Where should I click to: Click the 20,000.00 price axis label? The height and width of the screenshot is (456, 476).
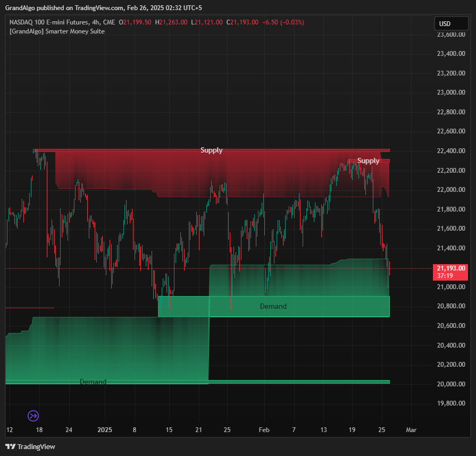451,384
